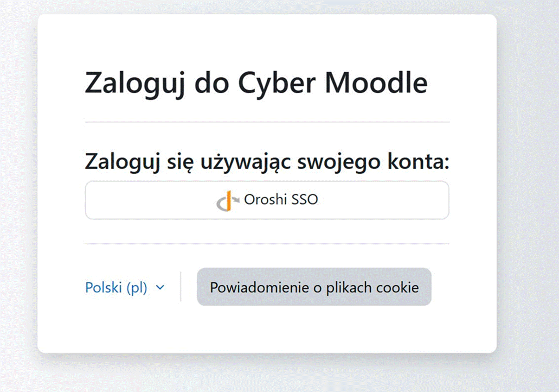559x392 pixels.
Task: Select the Oroshi SSO account option
Action: point(267,200)
